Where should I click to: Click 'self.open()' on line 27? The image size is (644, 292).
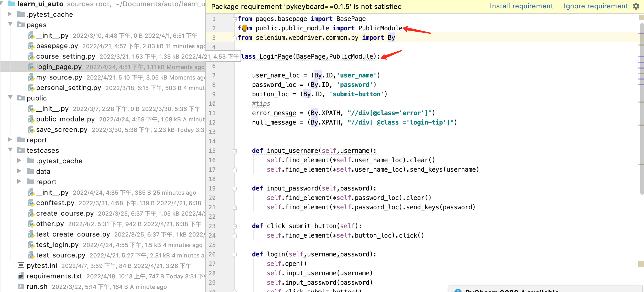click(x=287, y=263)
